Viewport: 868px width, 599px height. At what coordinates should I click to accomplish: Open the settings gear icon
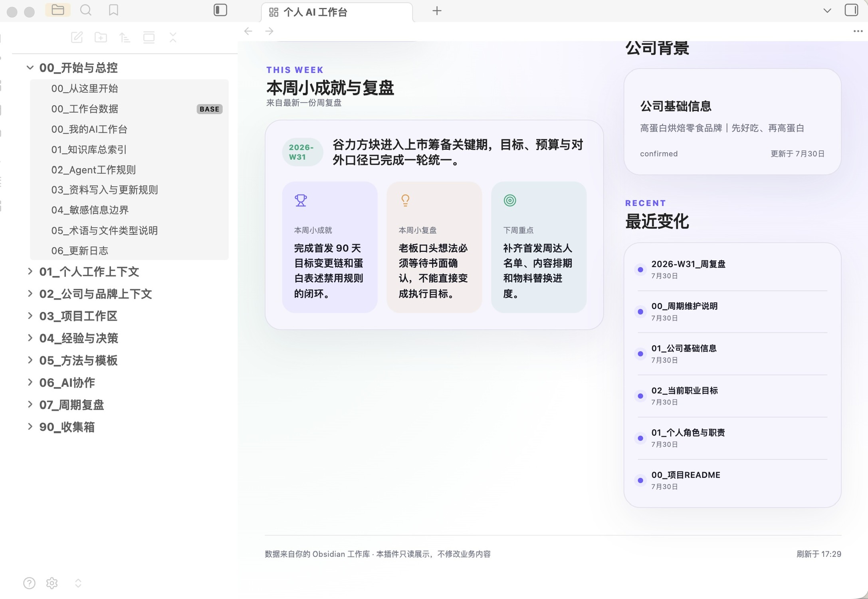[52, 583]
